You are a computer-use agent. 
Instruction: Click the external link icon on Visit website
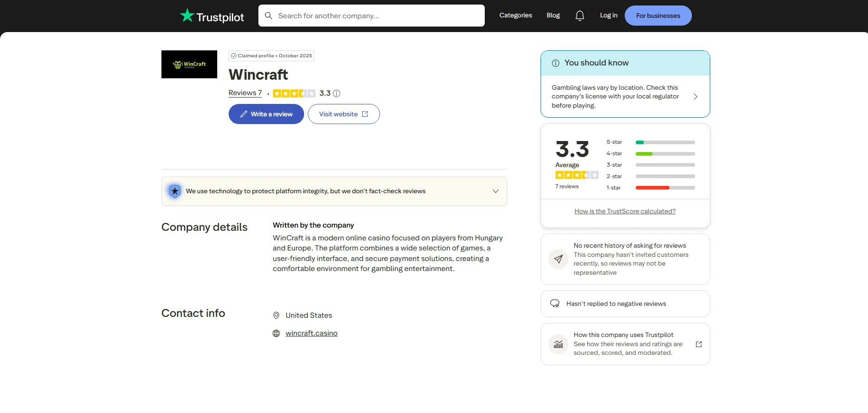[365, 114]
